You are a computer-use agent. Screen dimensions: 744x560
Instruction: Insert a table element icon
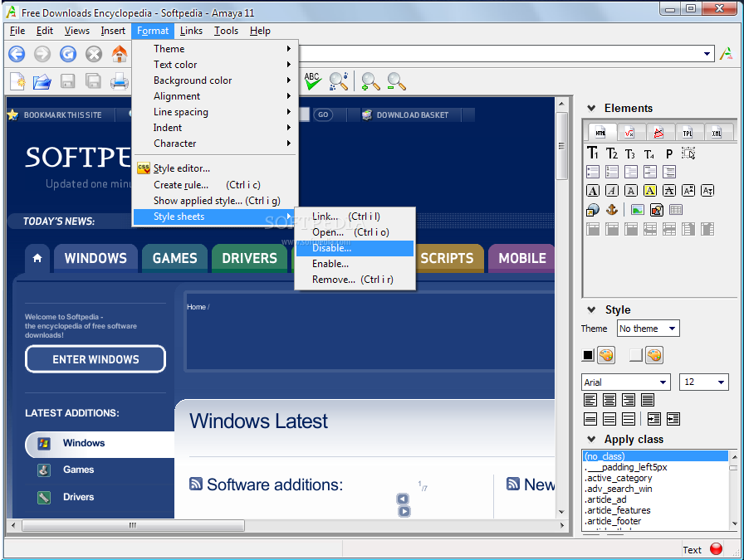point(676,210)
